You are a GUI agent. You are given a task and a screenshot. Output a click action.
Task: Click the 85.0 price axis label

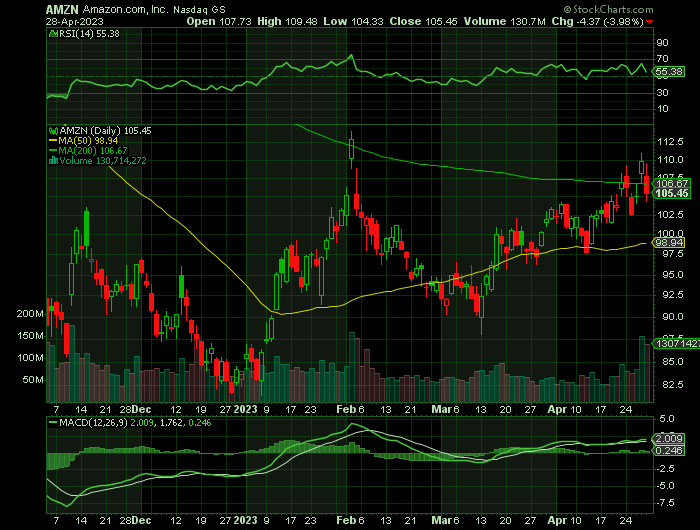coord(673,362)
